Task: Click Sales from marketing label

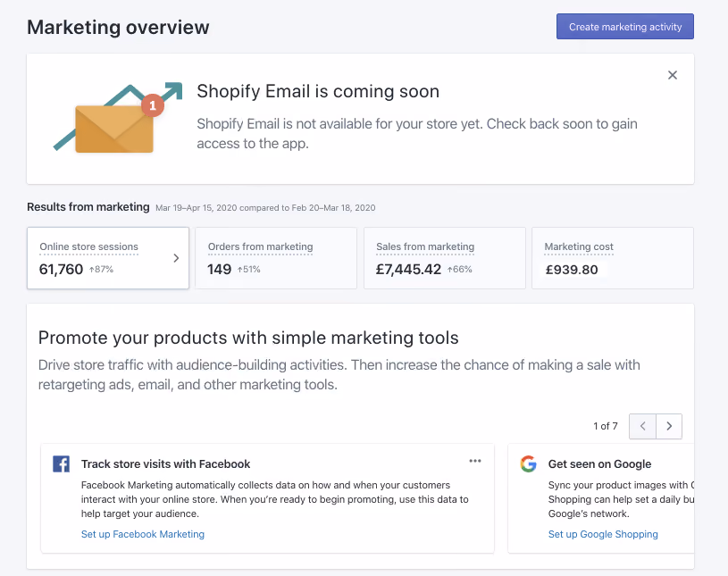Action: (x=425, y=246)
